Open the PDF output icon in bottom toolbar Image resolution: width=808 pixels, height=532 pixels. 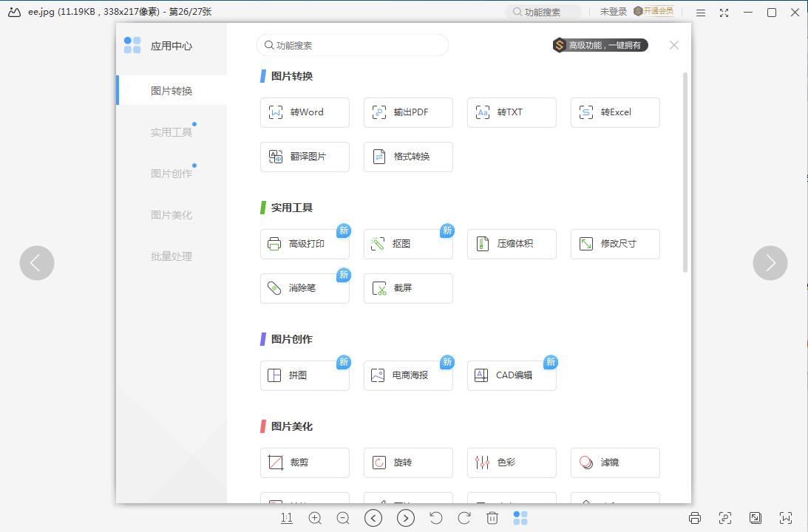coord(725,518)
